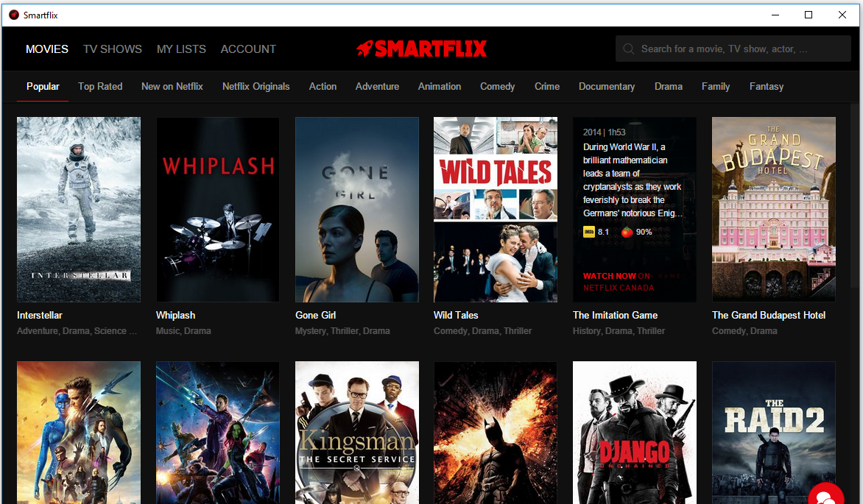Image resolution: width=863 pixels, height=504 pixels.
Task: Open the red chat bubble button
Action: (x=826, y=494)
